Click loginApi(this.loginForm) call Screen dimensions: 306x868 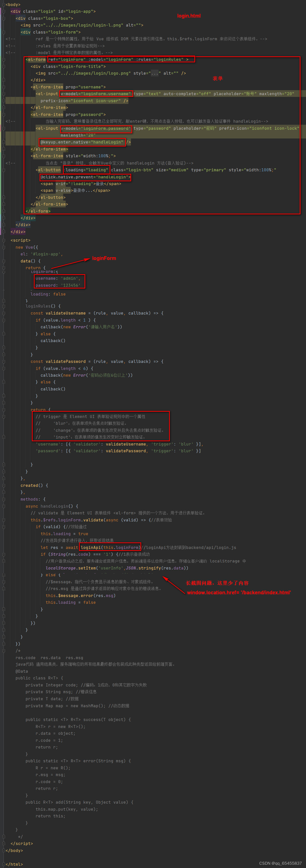[110, 547]
